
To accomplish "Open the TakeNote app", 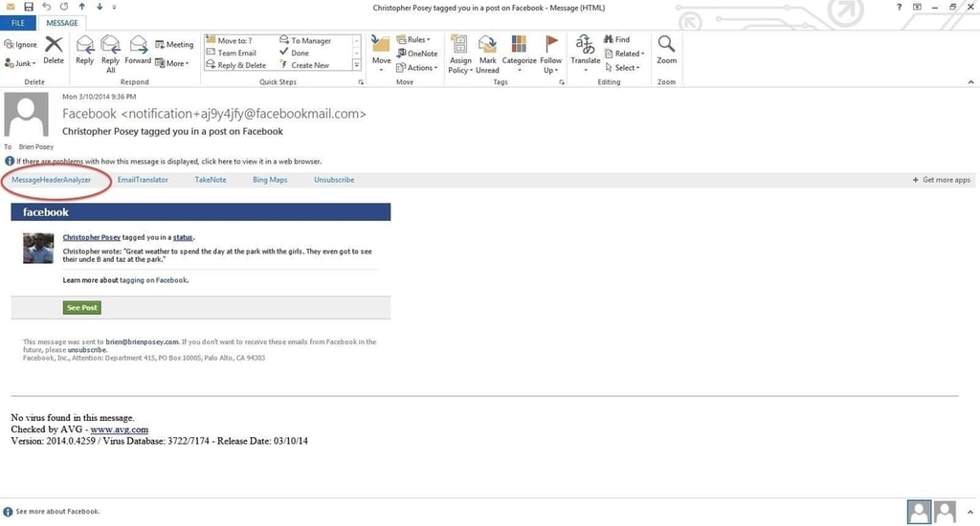I will (x=211, y=180).
